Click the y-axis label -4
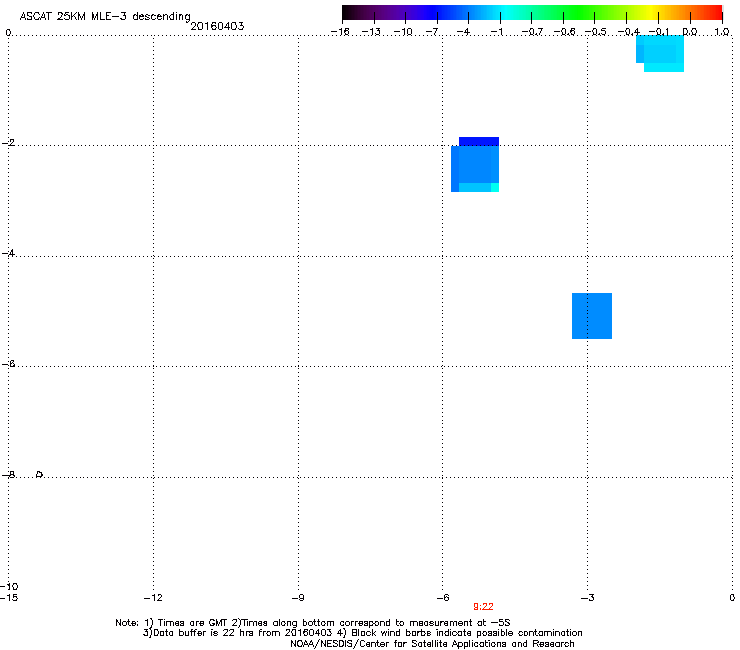The image size is (740, 650). pyautogui.click(x=8, y=253)
